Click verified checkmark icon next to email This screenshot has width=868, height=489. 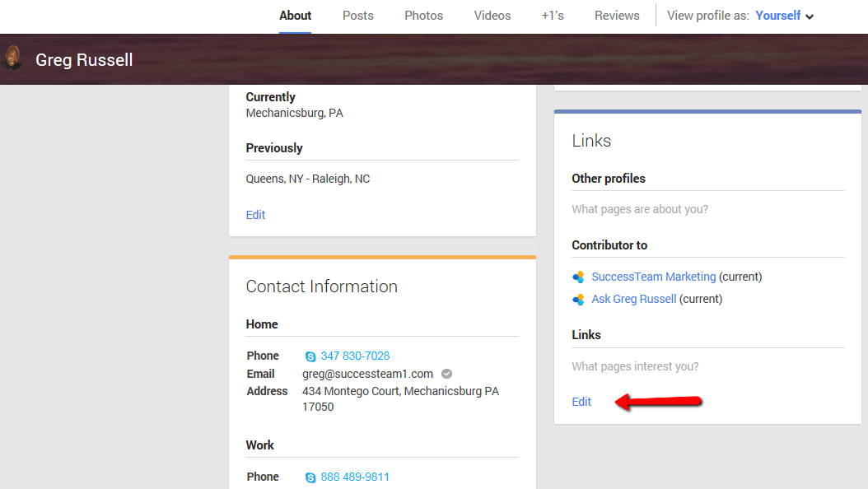click(446, 374)
